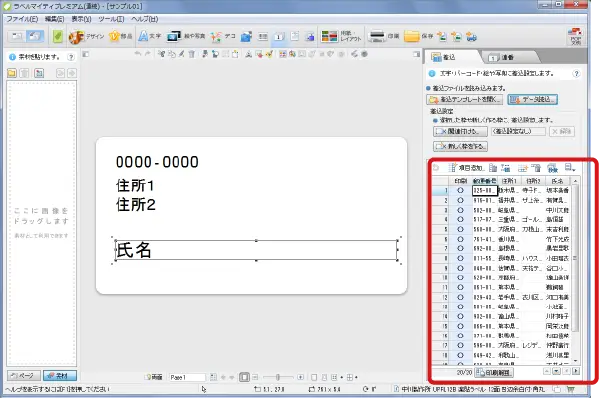
Task: Toggle print circle in data row 1
Action: tap(460, 190)
